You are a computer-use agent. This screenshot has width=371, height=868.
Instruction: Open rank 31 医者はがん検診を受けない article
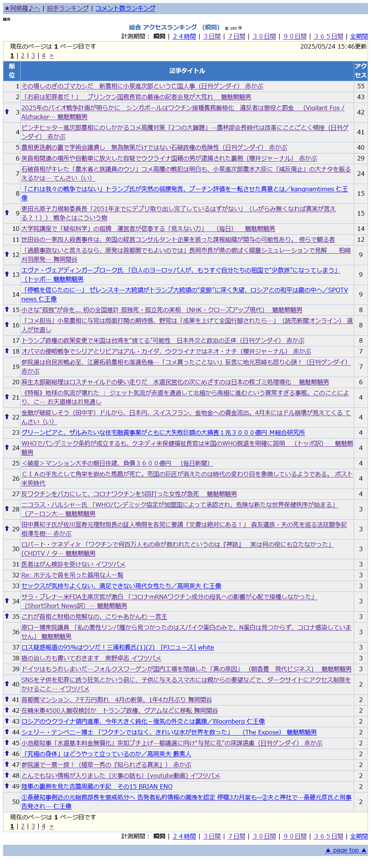pyautogui.click(x=73, y=564)
